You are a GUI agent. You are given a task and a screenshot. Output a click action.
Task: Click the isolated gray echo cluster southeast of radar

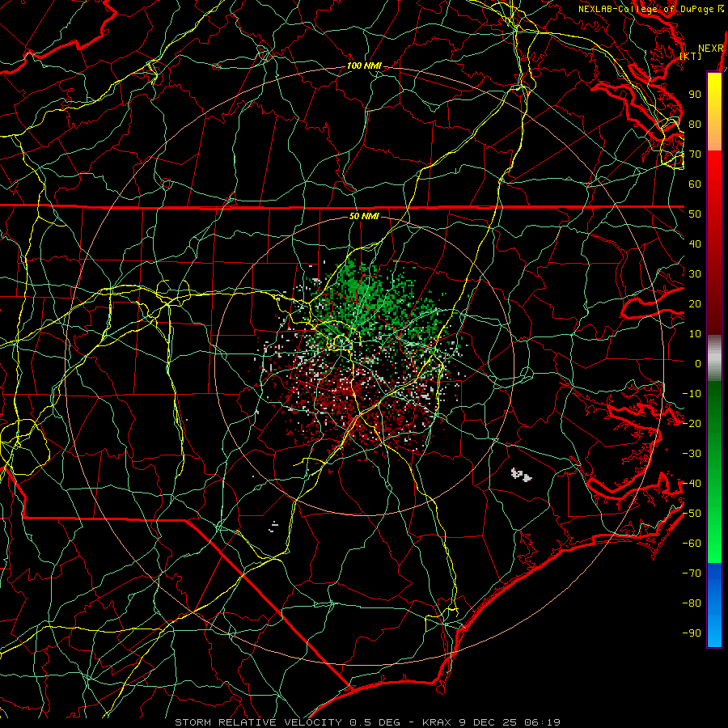coord(521,475)
